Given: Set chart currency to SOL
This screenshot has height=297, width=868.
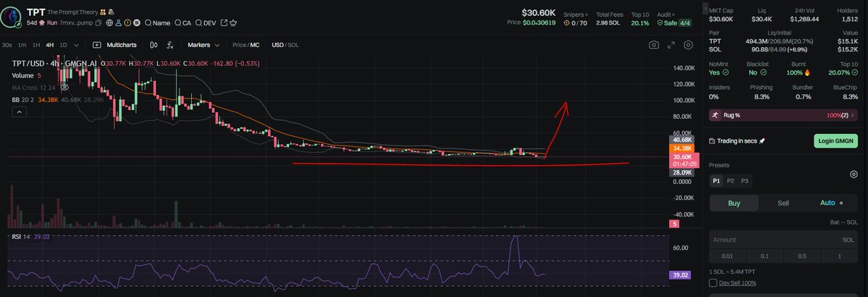Looking at the screenshot, I should pyautogui.click(x=293, y=45).
